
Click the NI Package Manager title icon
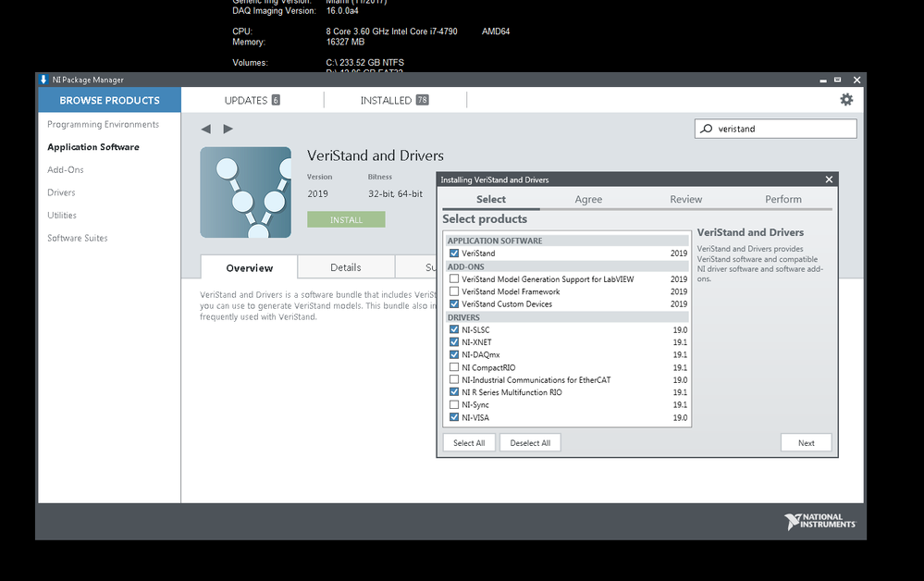43,80
